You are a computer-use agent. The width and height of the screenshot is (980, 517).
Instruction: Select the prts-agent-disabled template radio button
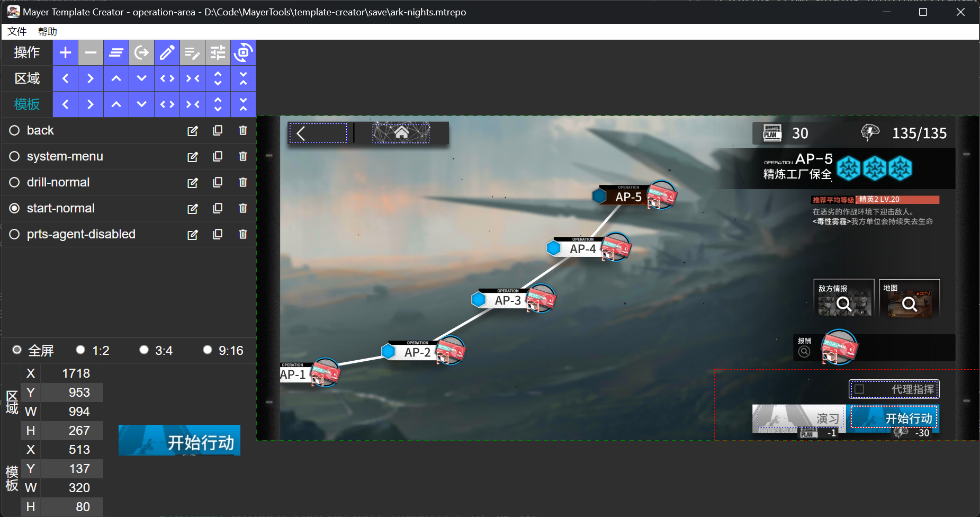pos(14,234)
